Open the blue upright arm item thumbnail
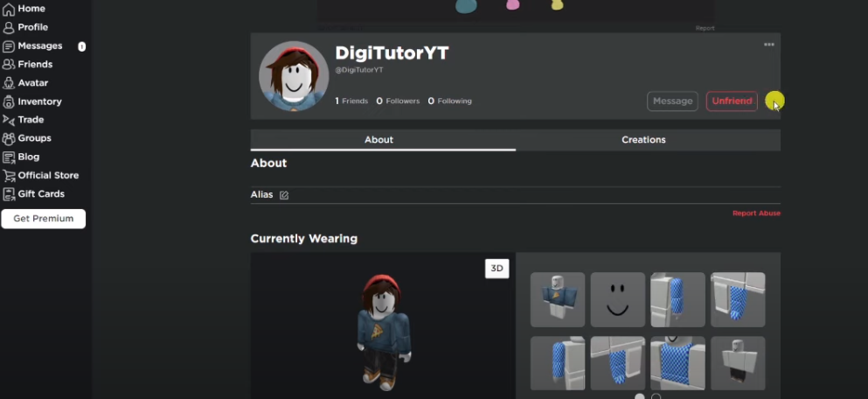Image resolution: width=868 pixels, height=399 pixels. click(x=677, y=300)
